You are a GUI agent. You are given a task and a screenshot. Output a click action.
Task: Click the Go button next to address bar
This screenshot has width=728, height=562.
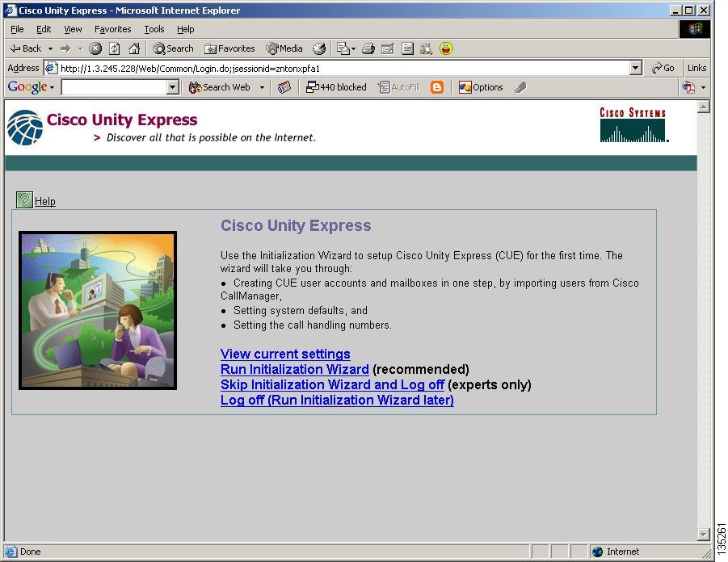pyautogui.click(x=663, y=68)
